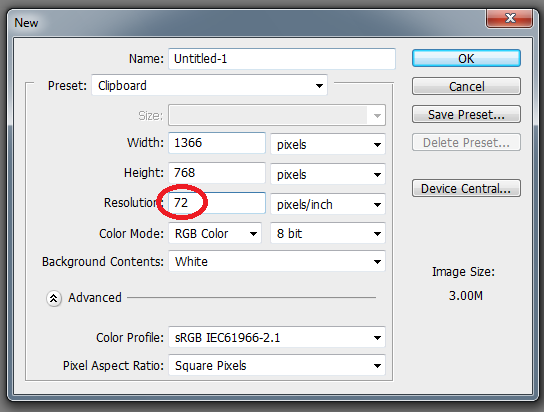Collapse the Advanced section chevron icon
The image size is (544, 412).
[x=54, y=298]
